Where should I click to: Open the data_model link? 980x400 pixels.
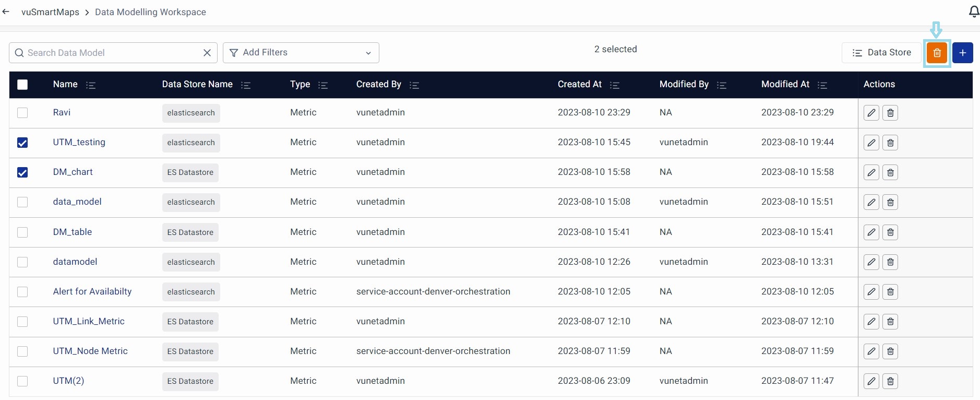coord(77,202)
